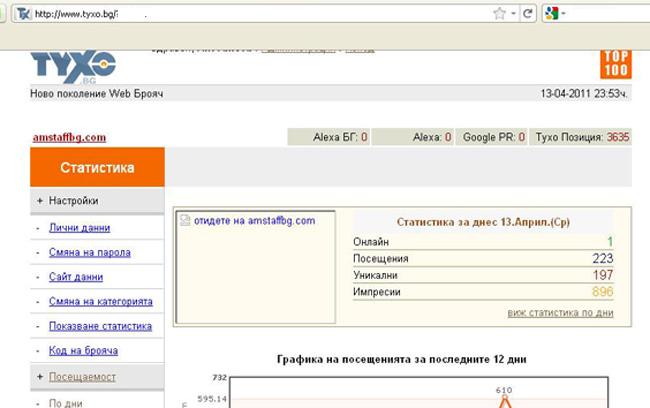Click the Google PR: 0 indicator

pos(492,137)
